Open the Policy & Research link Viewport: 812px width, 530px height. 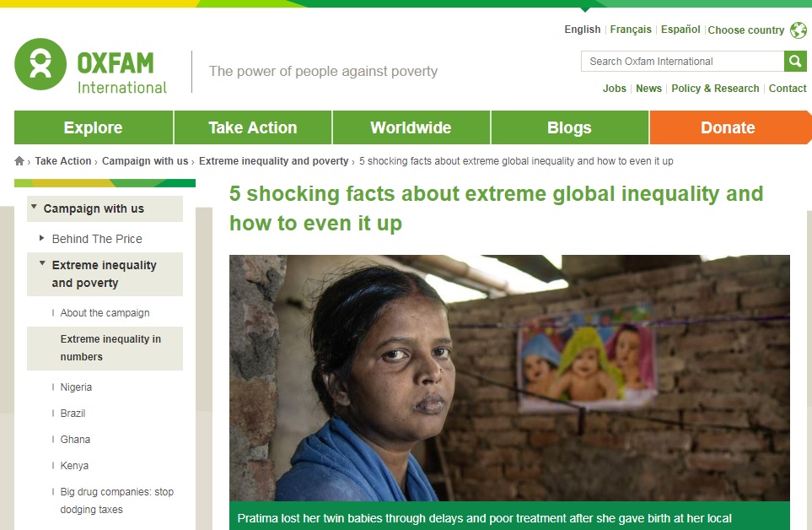coord(715,89)
